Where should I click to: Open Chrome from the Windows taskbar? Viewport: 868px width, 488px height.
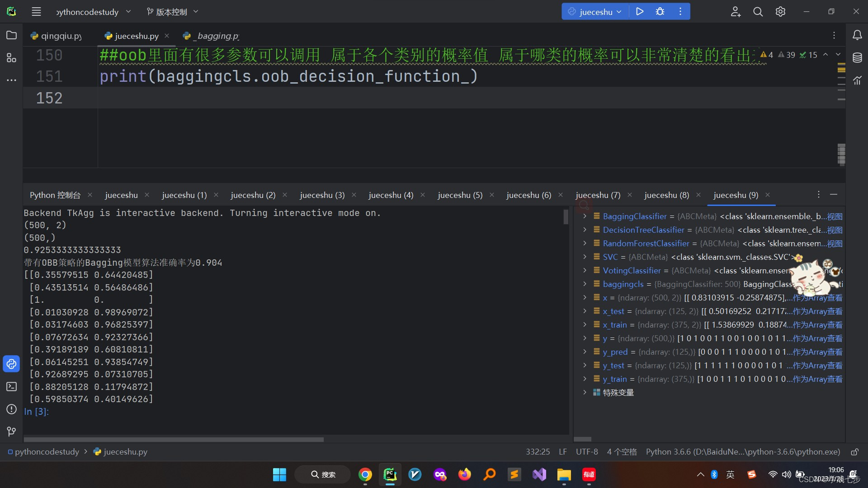tap(365, 474)
